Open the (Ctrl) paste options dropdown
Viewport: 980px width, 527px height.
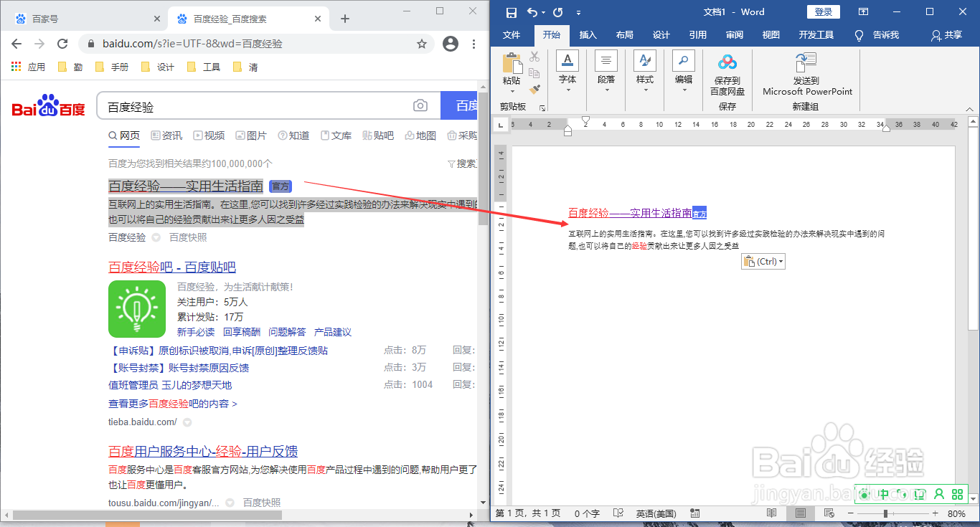[763, 262]
